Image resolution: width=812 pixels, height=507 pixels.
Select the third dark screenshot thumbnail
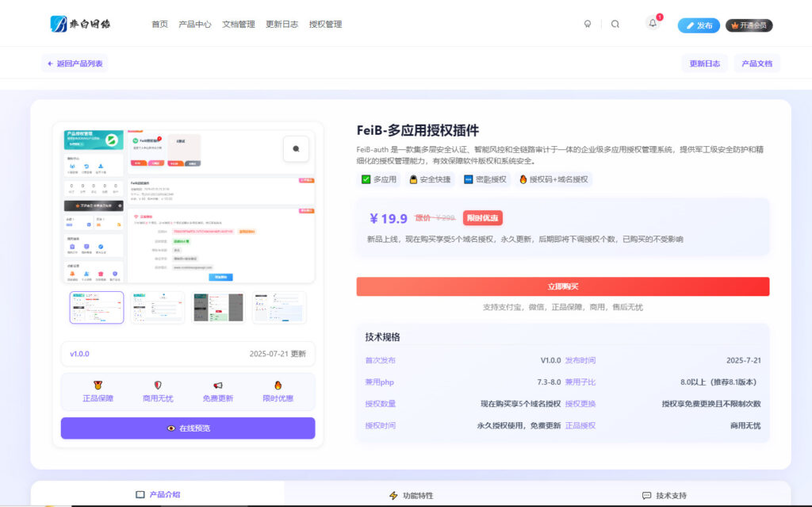coord(218,307)
